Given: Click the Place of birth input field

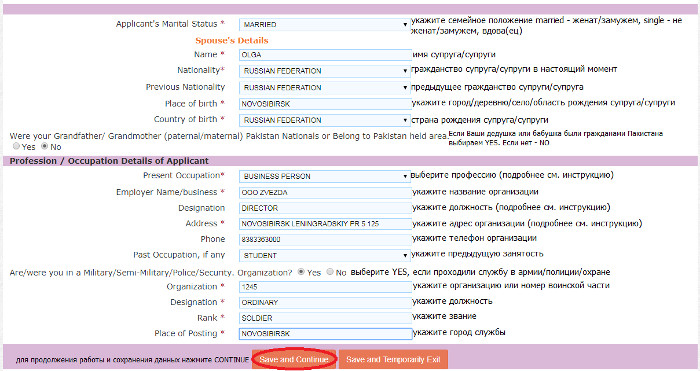Looking at the screenshot, I should [x=325, y=104].
